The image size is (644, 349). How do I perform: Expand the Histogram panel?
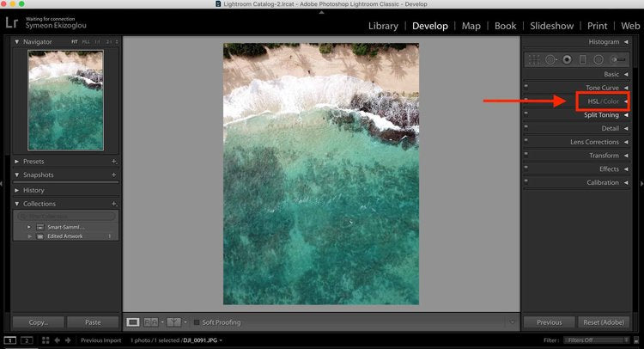click(x=626, y=42)
